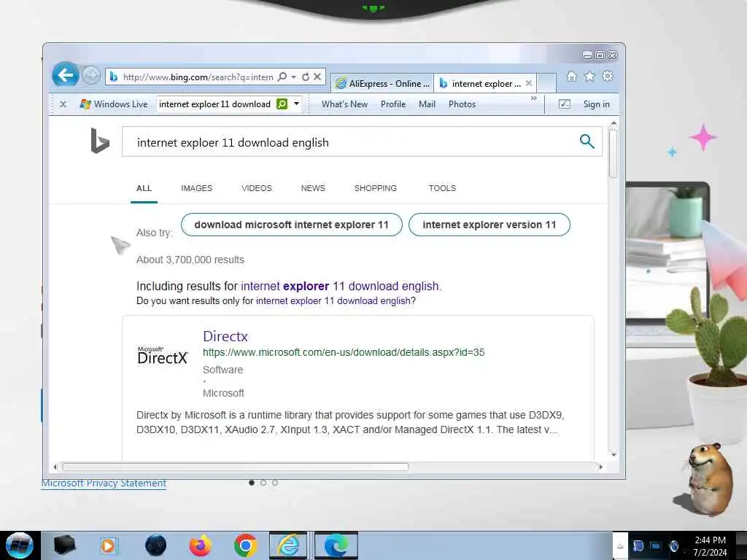Select the VIDEOS tab
This screenshot has width=747, height=560.
[257, 188]
